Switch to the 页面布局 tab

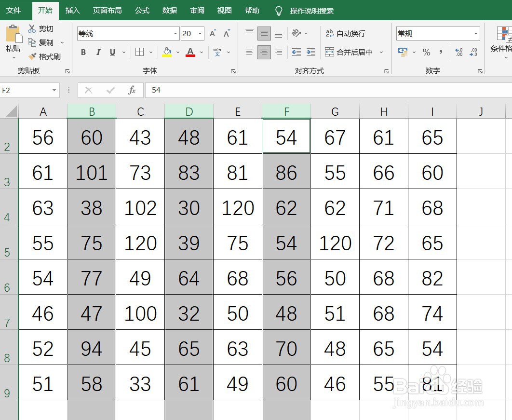[x=107, y=11]
